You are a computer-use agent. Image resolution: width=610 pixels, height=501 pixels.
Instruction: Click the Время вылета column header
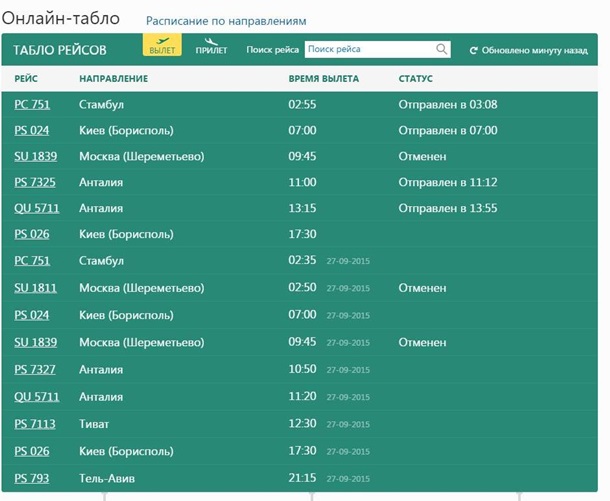[323, 78]
